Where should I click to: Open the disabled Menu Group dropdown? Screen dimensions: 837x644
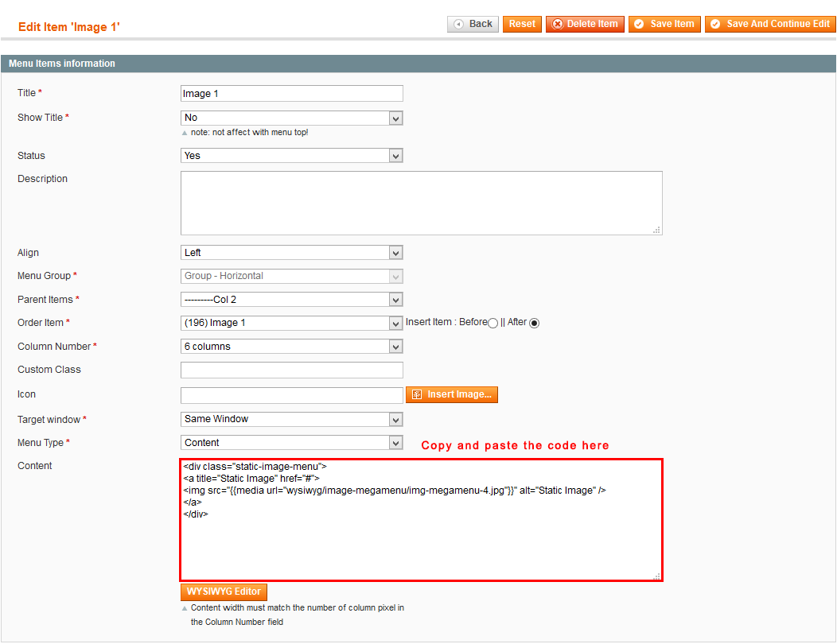tap(291, 277)
